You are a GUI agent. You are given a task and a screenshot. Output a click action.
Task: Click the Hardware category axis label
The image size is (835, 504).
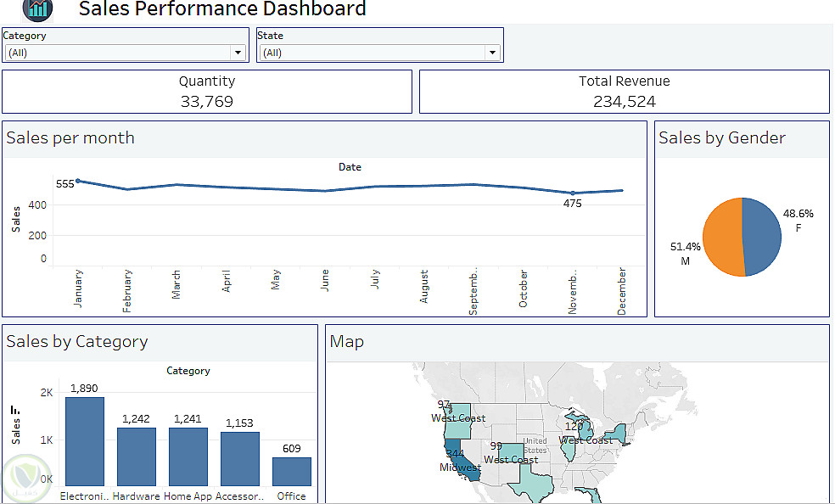[x=137, y=496]
